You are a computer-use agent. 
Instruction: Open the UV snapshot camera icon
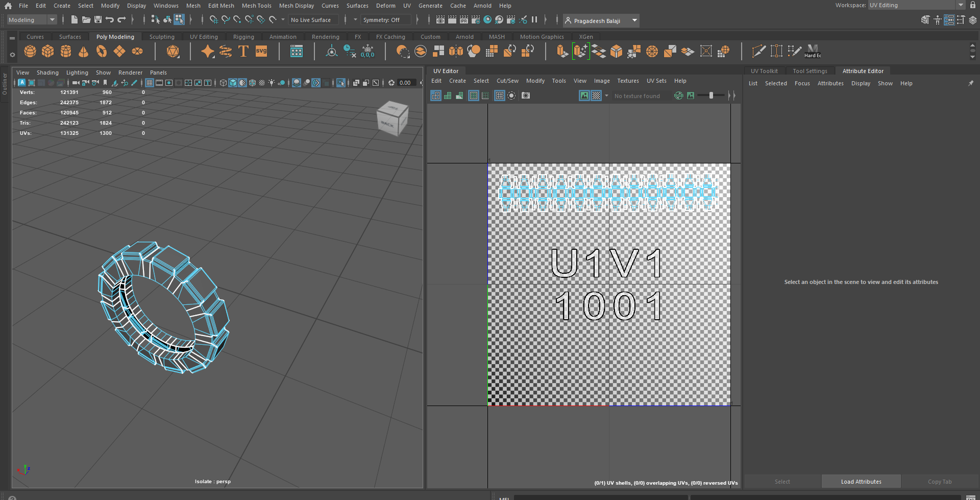pos(525,96)
